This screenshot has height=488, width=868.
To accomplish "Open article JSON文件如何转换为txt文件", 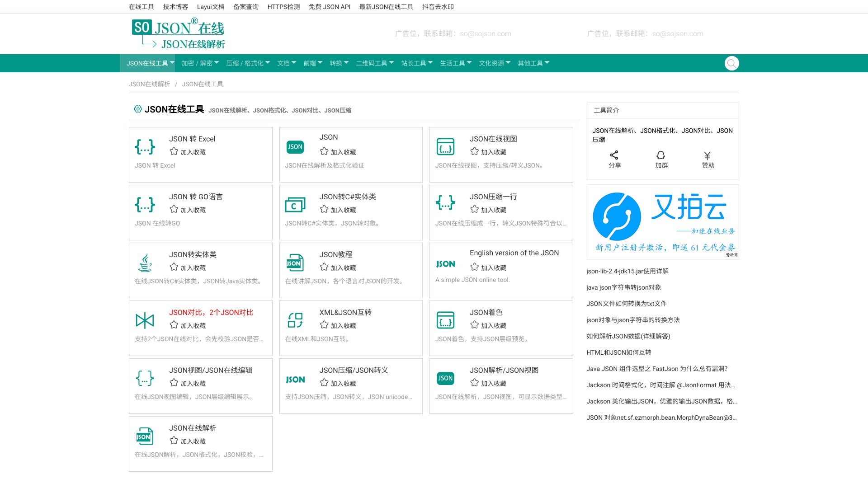I will click(x=627, y=304).
